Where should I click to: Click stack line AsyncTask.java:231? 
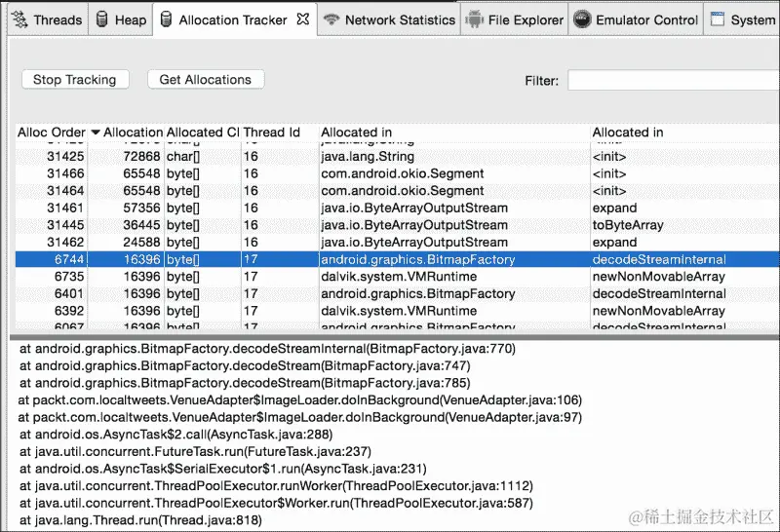click(223, 469)
